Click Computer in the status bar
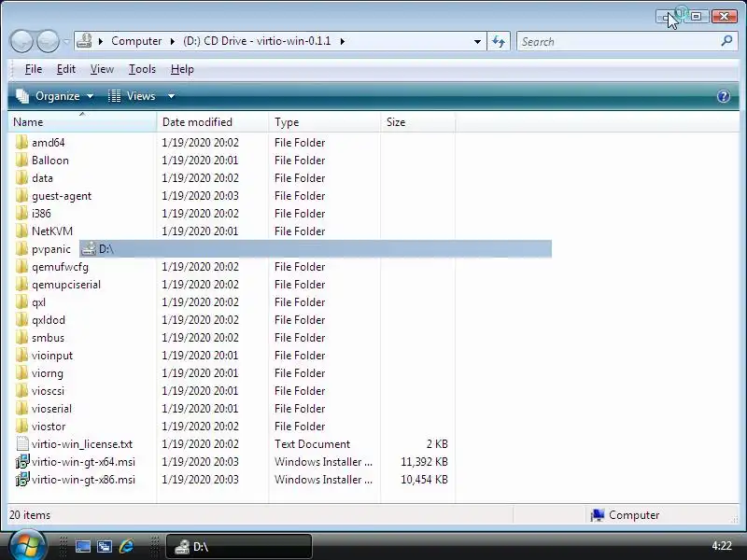 625,515
